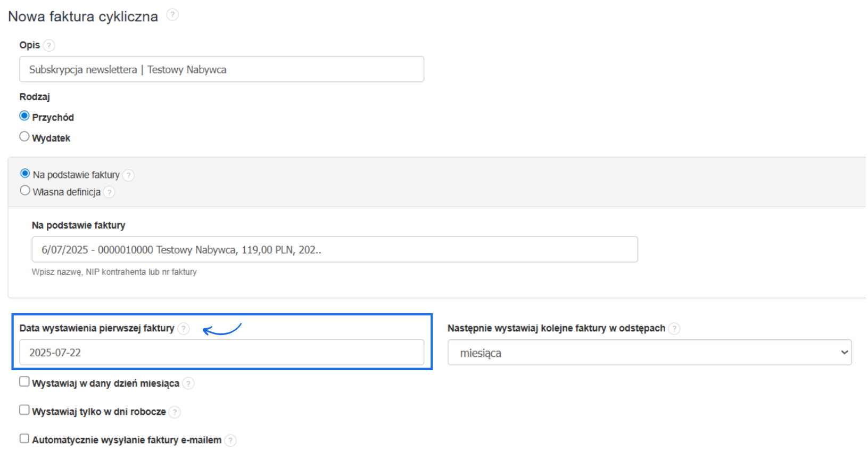Open help for Na podstawie faktury option

pos(128,175)
